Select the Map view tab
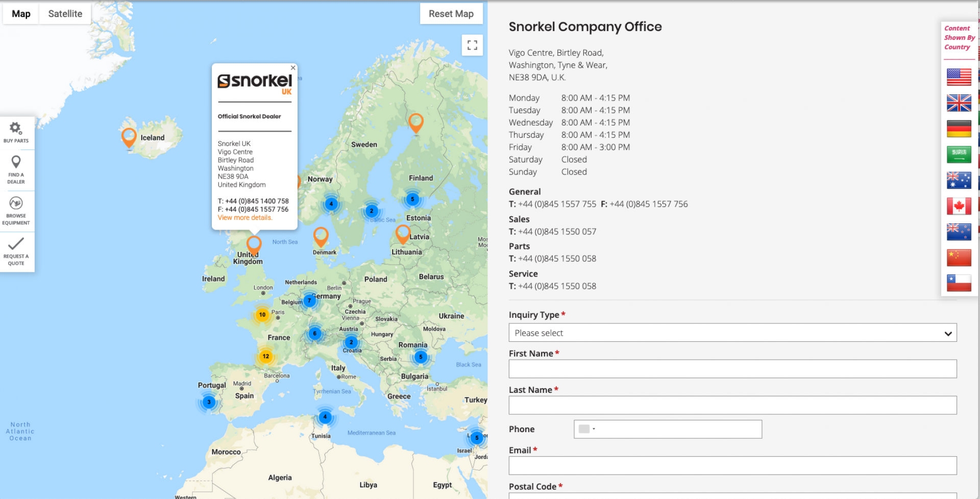This screenshot has height=499, width=980. 21,14
